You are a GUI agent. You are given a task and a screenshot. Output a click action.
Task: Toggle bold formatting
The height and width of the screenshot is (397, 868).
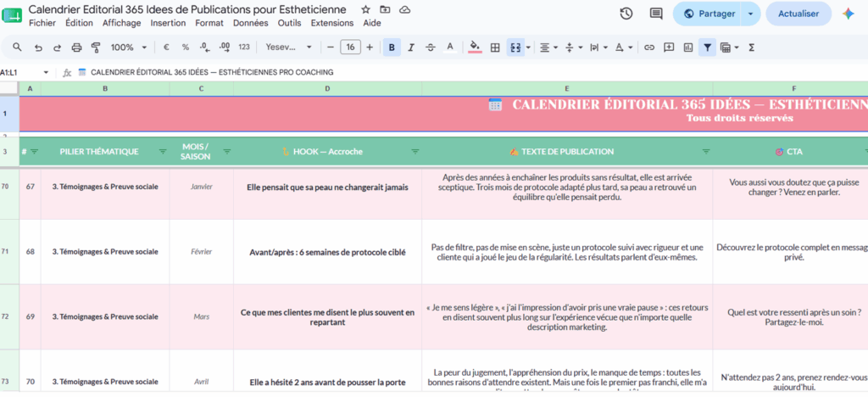tap(392, 48)
